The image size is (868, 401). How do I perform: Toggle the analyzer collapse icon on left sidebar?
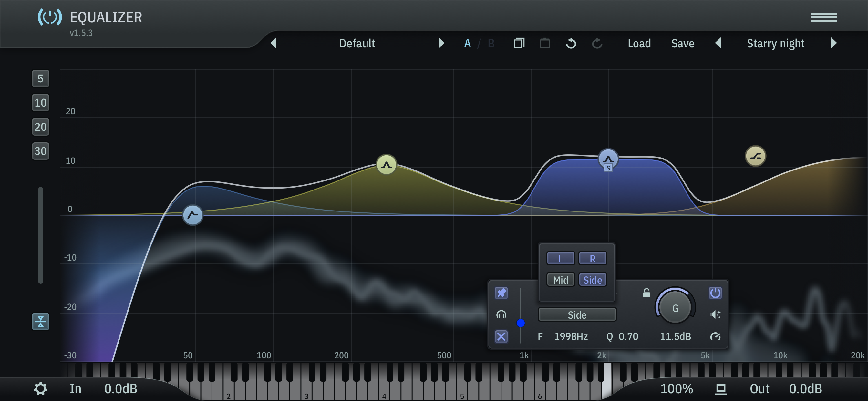click(40, 322)
